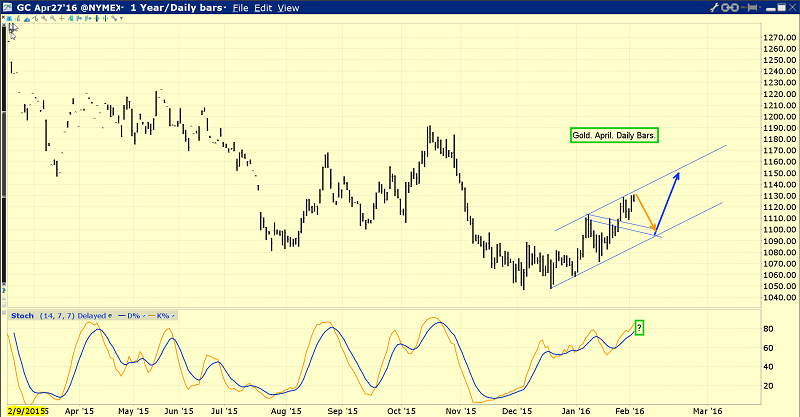The width and height of the screenshot is (800, 417).
Task: Expand the GC Apr27'16 @NYMEX symbol dropdown
Action: point(122,7)
